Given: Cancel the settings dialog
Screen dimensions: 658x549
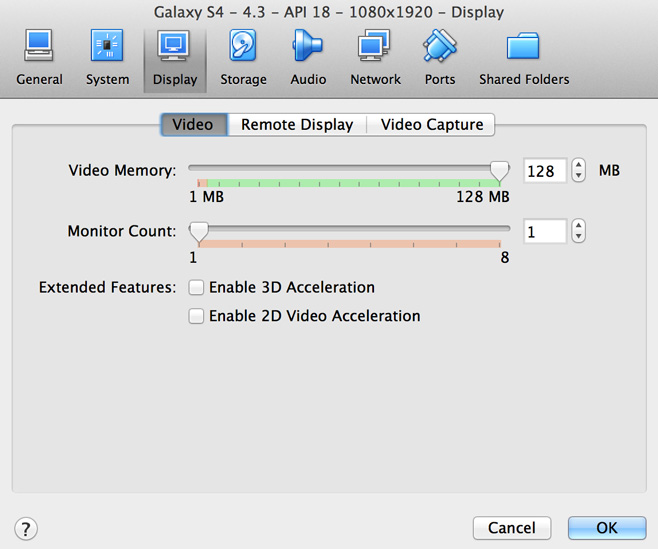Looking at the screenshot, I should pos(512,528).
